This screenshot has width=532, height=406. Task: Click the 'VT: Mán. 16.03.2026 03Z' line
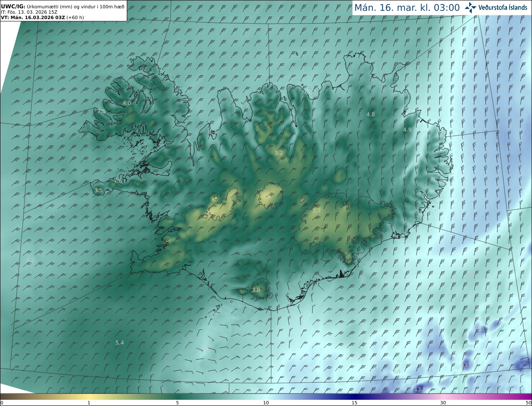pos(42,17)
